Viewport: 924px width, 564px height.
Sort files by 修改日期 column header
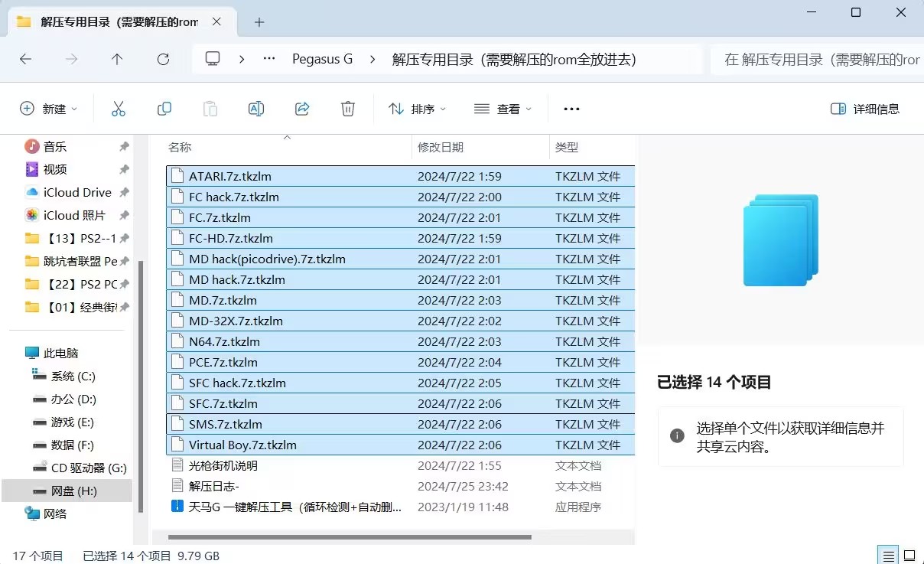click(441, 147)
